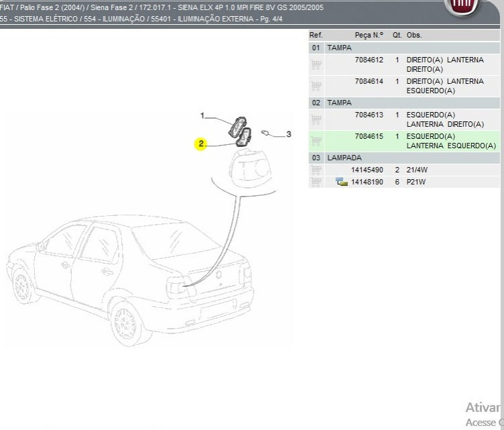Click the tail lamp assembly drawing
The height and width of the screenshot is (430, 504).
(x=250, y=168)
